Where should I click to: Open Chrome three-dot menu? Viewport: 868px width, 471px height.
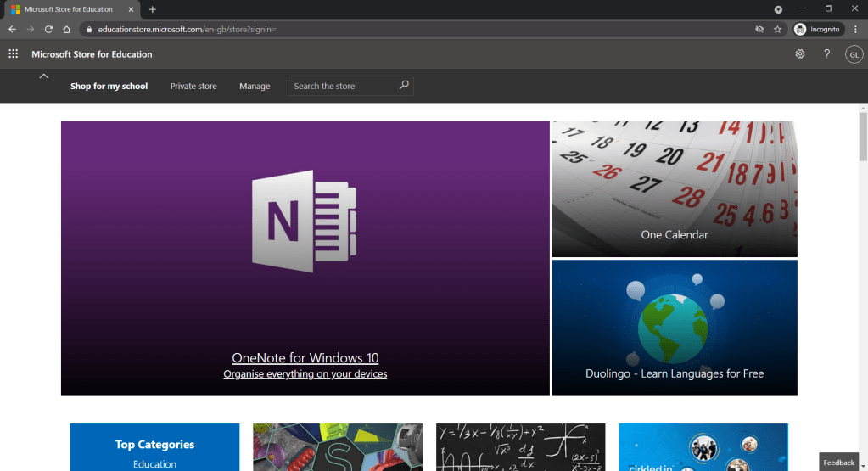855,29
